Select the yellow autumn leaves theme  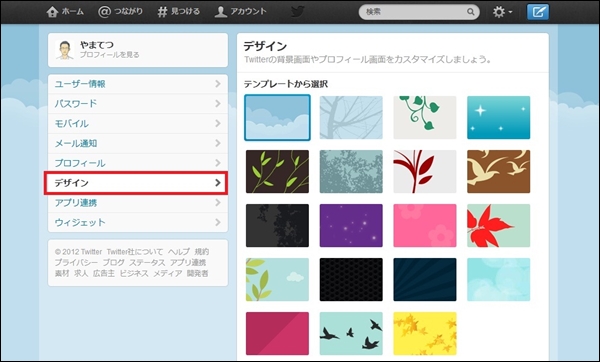coord(425,333)
